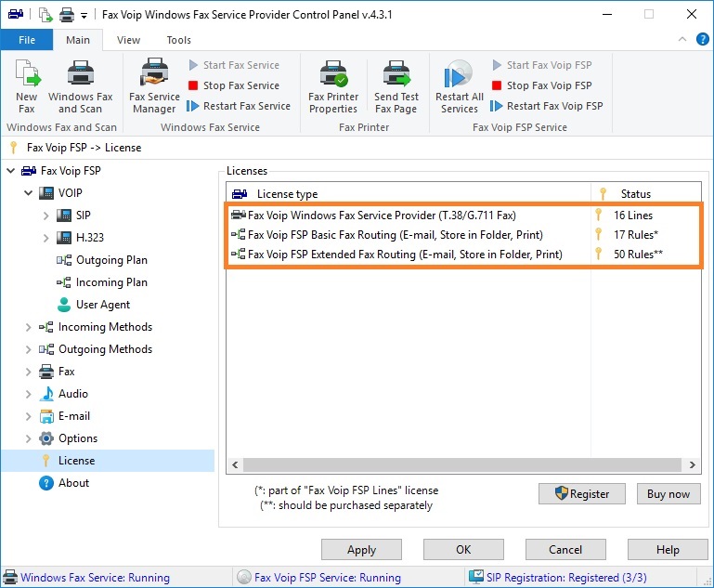This screenshot has height=588, width=714.
Task: Collapse the ribbon with the caret
Action: 682,39
